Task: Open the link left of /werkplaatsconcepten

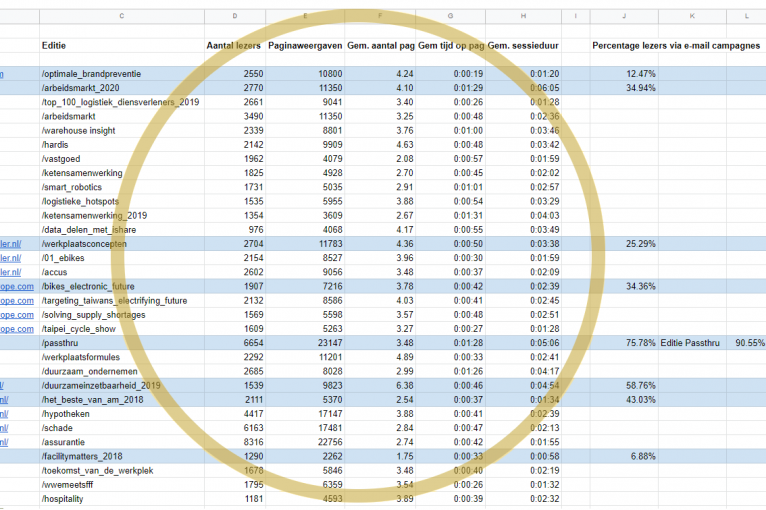Action: point(10,244)
